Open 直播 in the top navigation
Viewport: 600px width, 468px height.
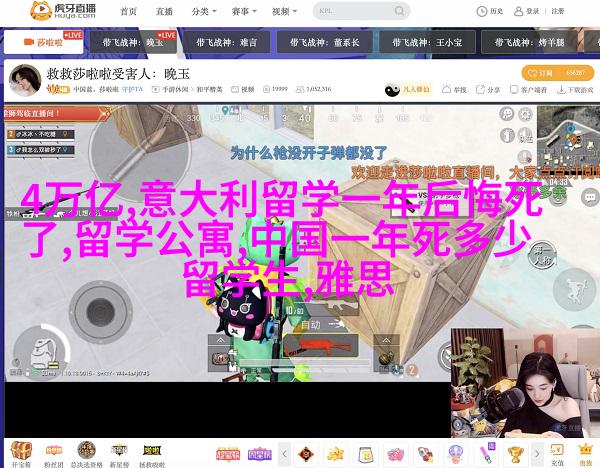point(164,11)
